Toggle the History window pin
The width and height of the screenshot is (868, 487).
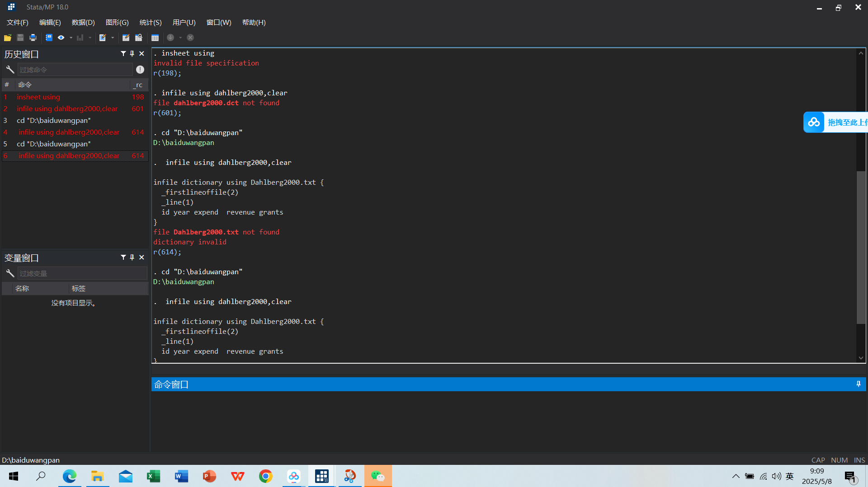(x=132, y=54)
